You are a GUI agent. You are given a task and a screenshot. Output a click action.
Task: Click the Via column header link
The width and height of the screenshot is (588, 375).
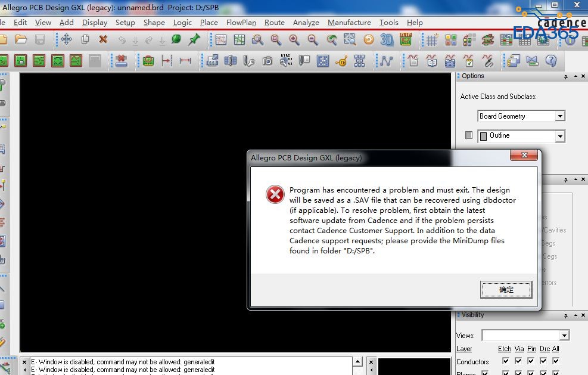point(519,349)
